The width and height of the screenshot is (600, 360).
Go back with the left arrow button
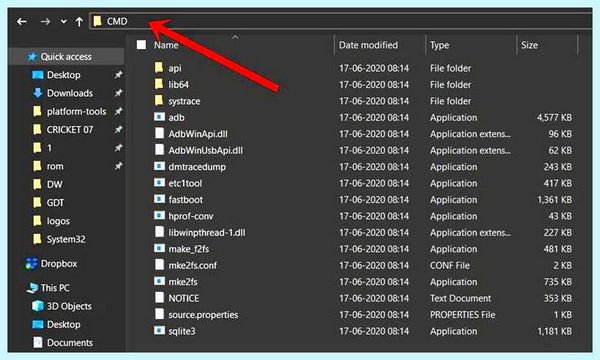click(x=22, y=22)
